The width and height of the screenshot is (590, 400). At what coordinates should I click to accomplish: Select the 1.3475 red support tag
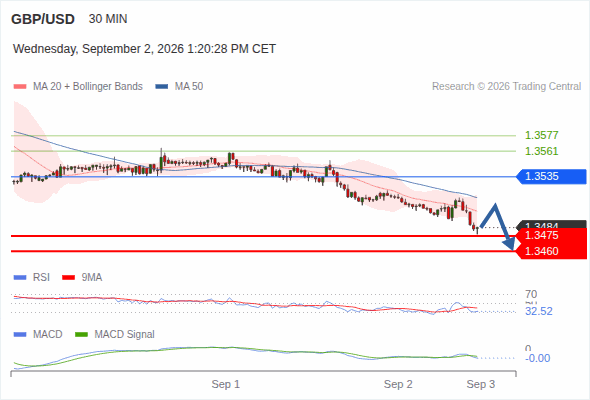coord(551,236)
